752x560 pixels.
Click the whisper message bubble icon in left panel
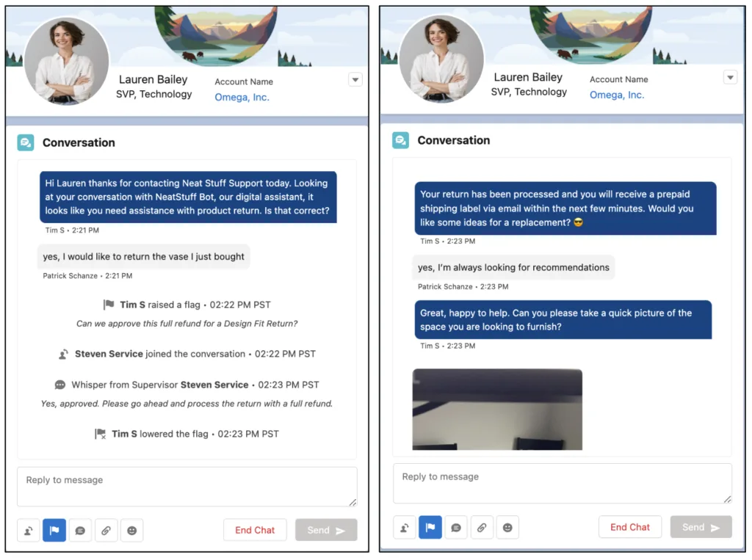point(80,530)
